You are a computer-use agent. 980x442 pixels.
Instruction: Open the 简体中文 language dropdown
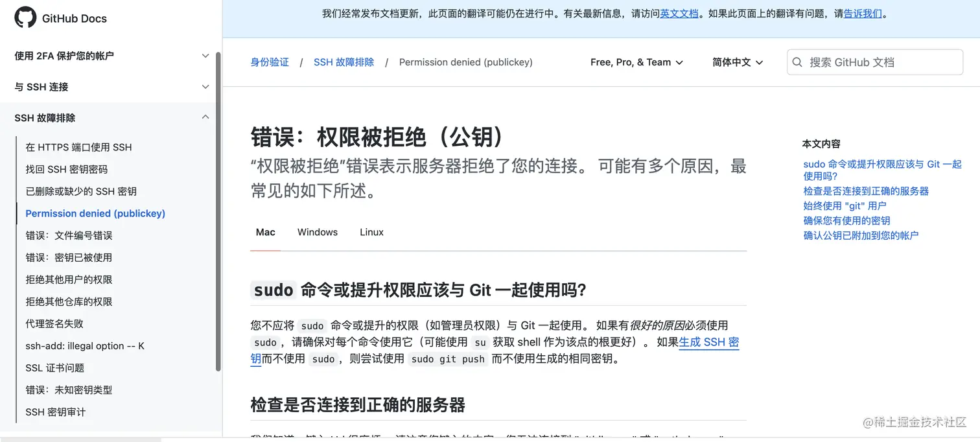738,62
